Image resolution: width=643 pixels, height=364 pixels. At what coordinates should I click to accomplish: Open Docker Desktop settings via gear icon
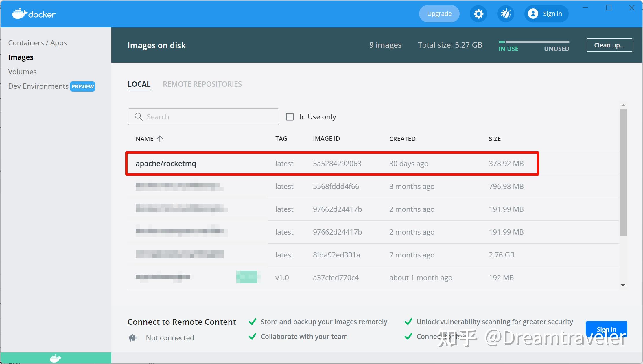click(478, 14)
